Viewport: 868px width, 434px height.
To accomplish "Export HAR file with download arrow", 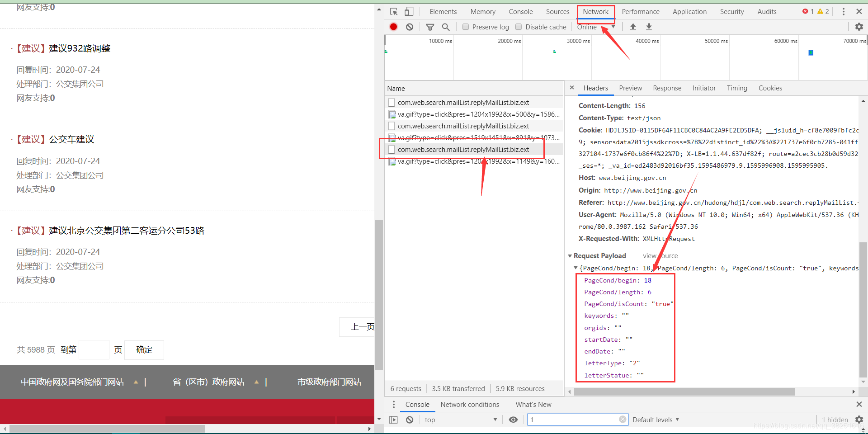I will (x=649, y=27).
